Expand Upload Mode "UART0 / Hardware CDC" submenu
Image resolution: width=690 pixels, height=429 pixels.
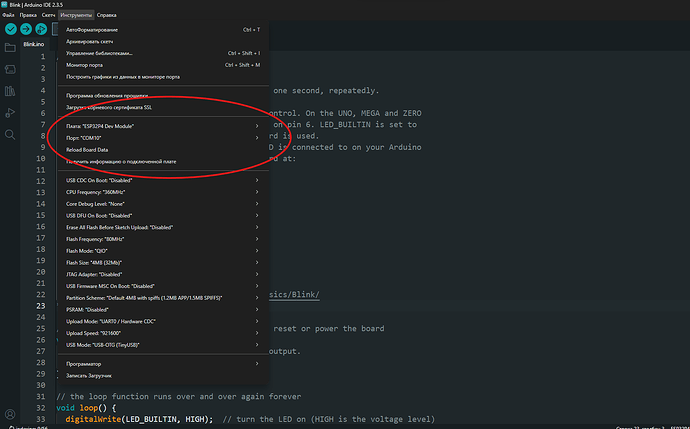click(163, 321)
